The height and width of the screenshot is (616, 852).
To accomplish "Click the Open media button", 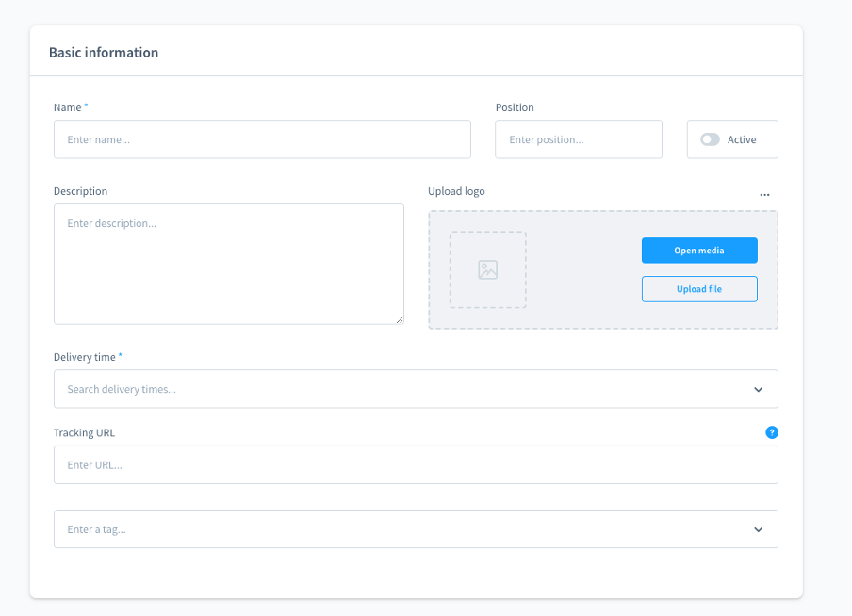I will click(x=699, y=251).
